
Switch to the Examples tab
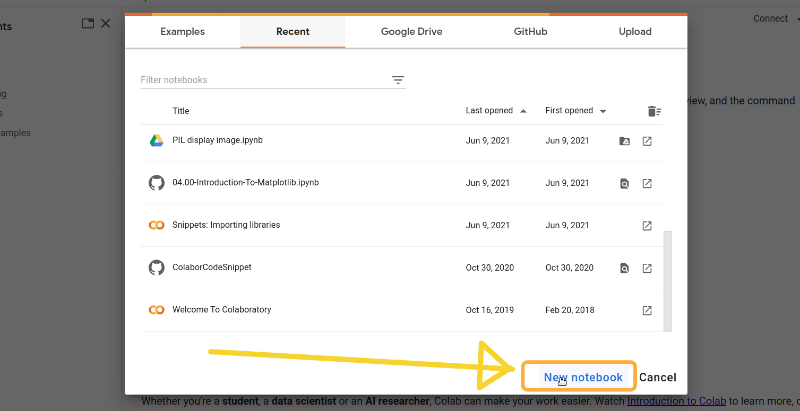pyautogui.click(x=182, y=32)
